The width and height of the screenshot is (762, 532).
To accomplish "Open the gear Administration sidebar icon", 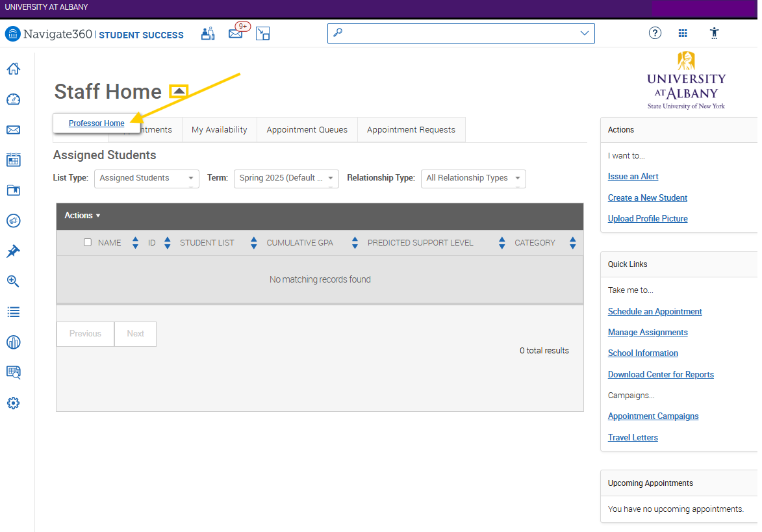I will coord(13,403).
